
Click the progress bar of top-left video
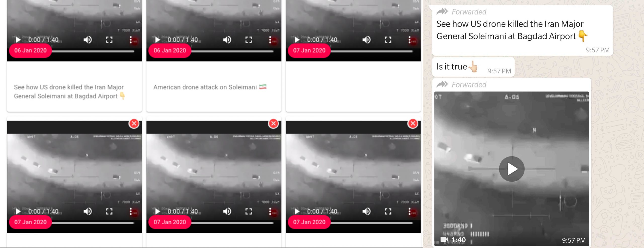point(93,51)
